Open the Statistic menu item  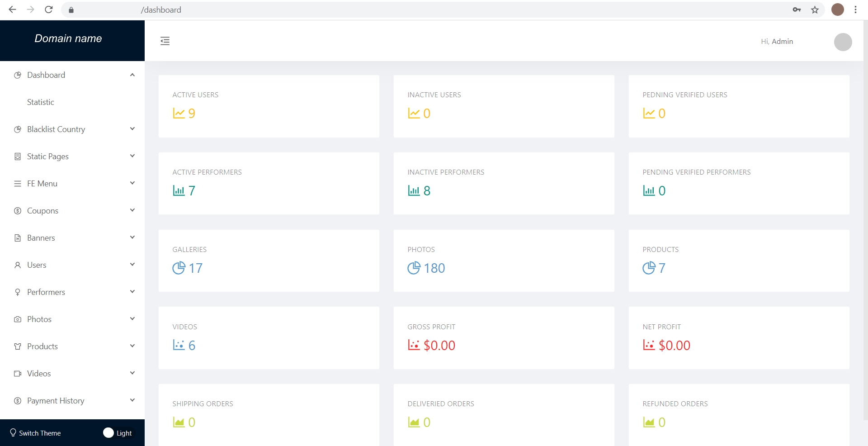[x=41, y=102]
